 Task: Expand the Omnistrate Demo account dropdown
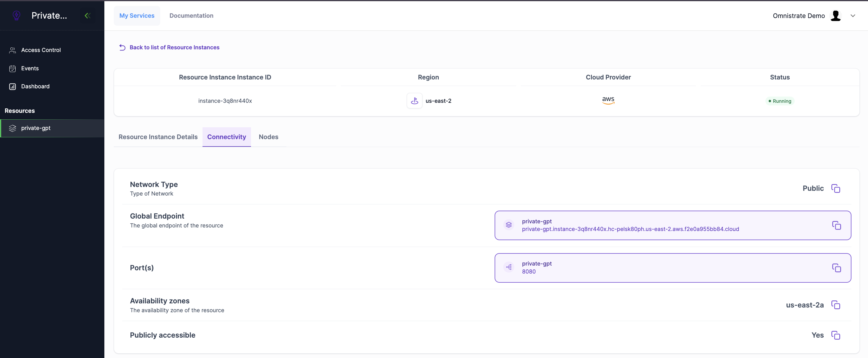(x=853, y=15)
